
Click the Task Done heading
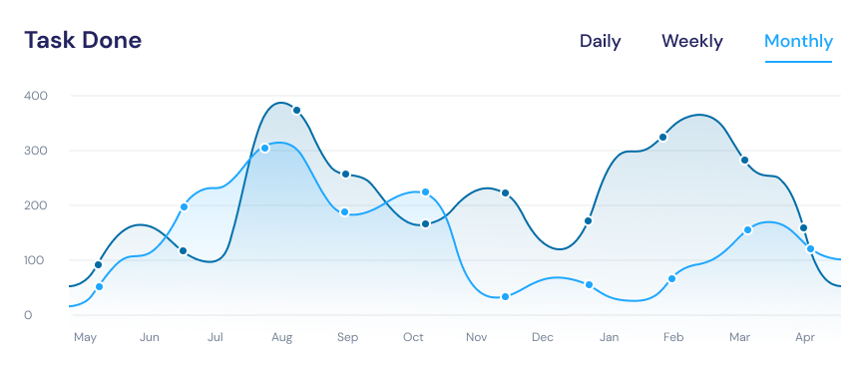[x=83, y=40]
